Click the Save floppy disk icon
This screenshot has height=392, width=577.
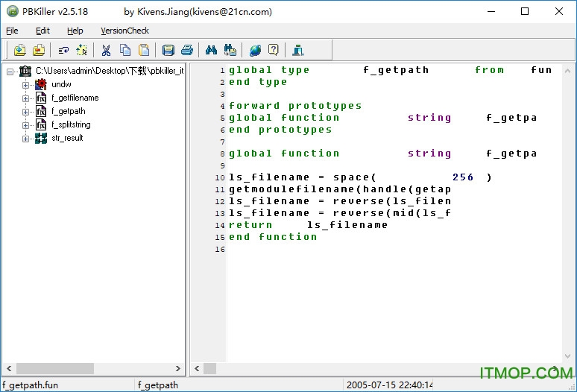pos(168,50)
